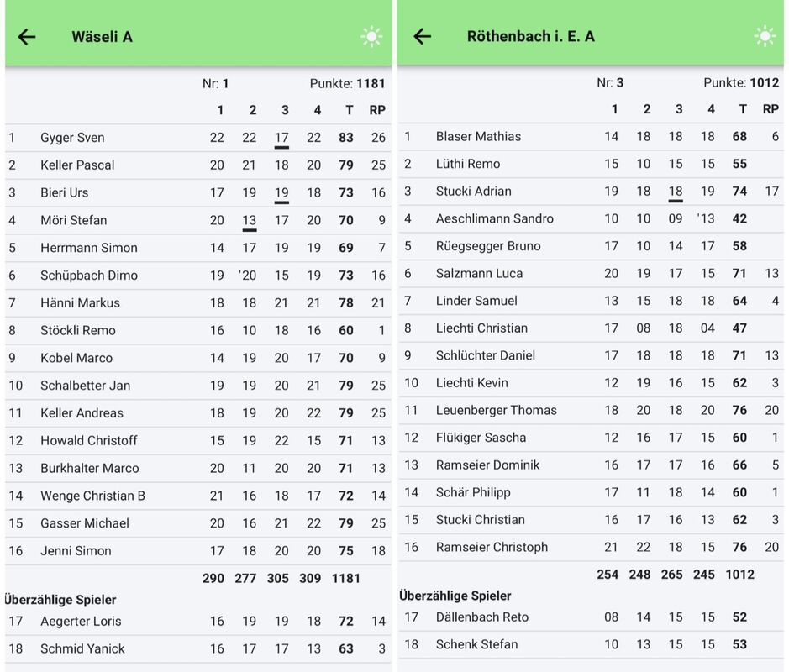789x672 pixels.
Task: Tap the Wäseli A title
Action: (102, 36)
